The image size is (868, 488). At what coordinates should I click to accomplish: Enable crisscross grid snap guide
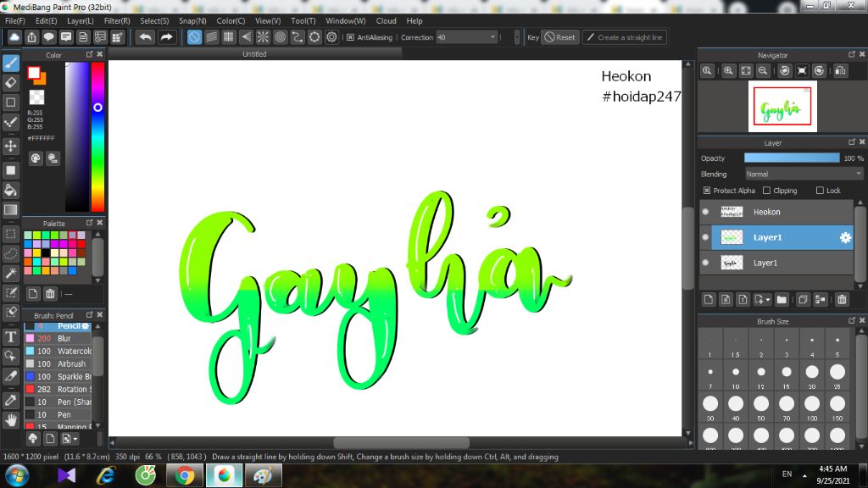tap(229, 37)
